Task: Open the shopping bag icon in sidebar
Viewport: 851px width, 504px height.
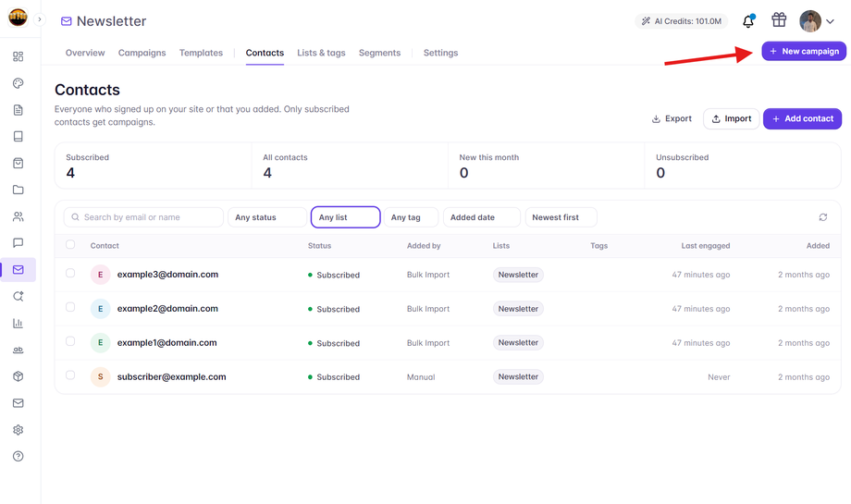Action: pos(18,163)
